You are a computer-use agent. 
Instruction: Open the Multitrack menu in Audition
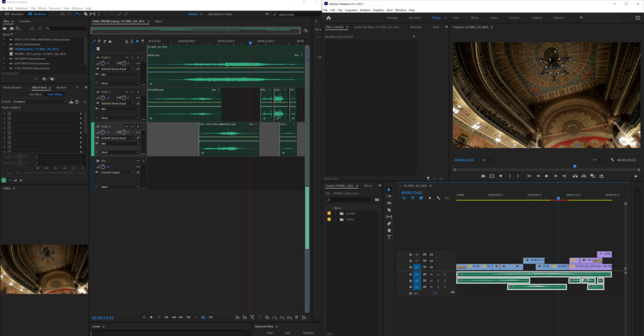point(23,8)
